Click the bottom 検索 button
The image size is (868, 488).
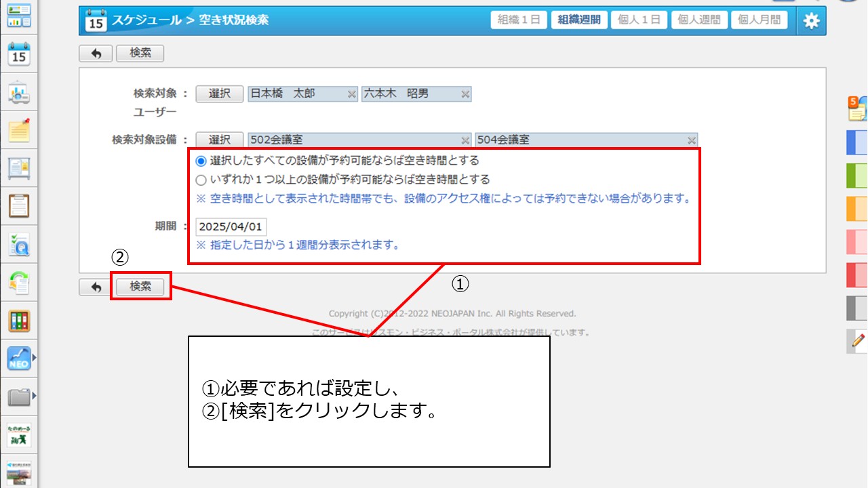tap(140, 287)
